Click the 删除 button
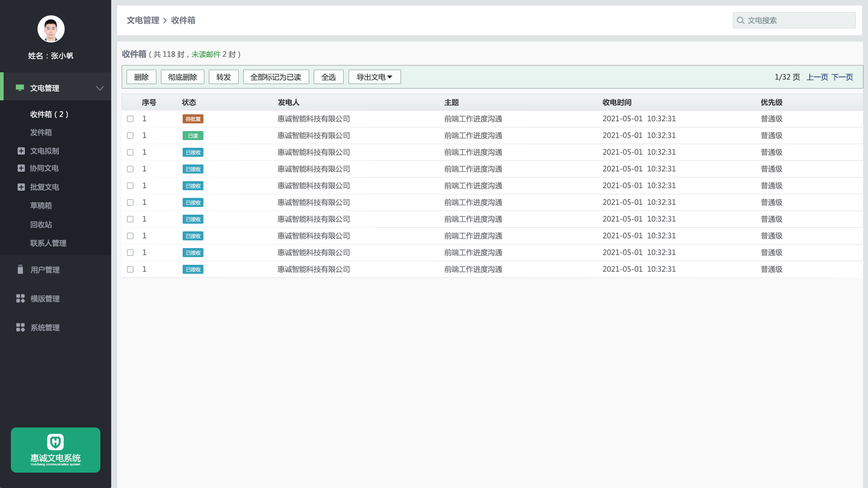868x488 pixels. (x=142, y=77)
